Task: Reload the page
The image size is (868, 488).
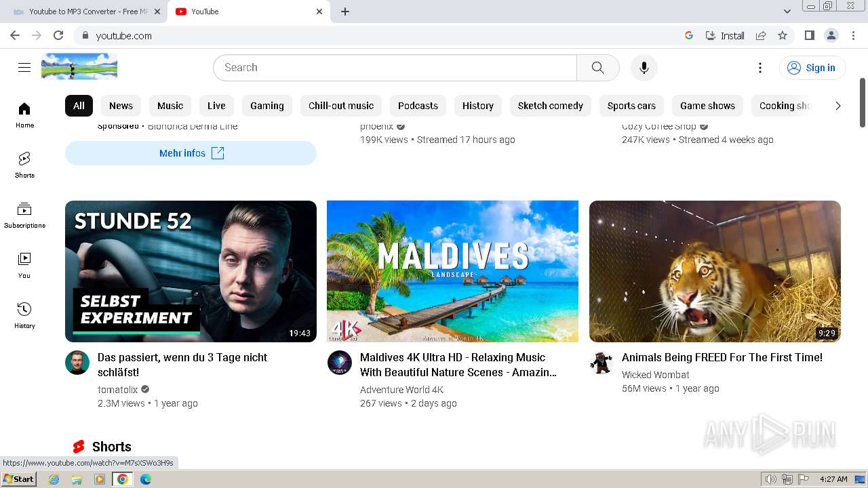Action: point(58,35)
